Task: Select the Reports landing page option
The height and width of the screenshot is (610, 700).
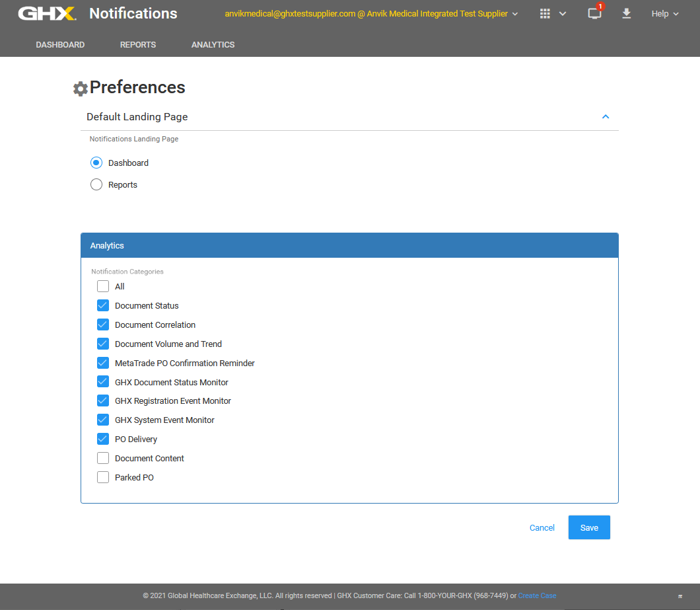Action: (96, 185)
